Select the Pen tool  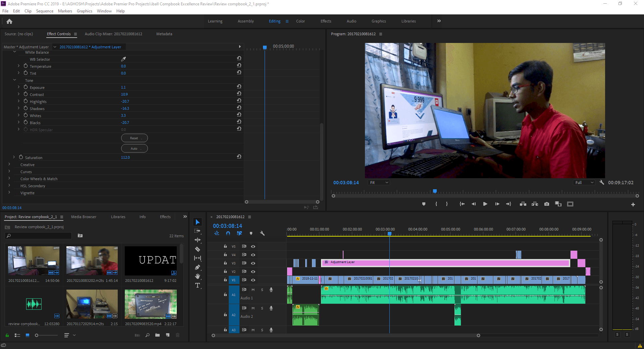coord(198,267)
